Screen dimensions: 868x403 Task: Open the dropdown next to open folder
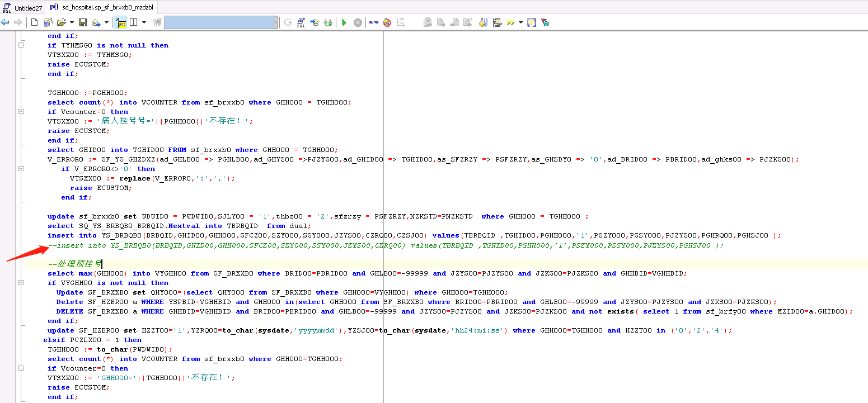coord(72,22)
